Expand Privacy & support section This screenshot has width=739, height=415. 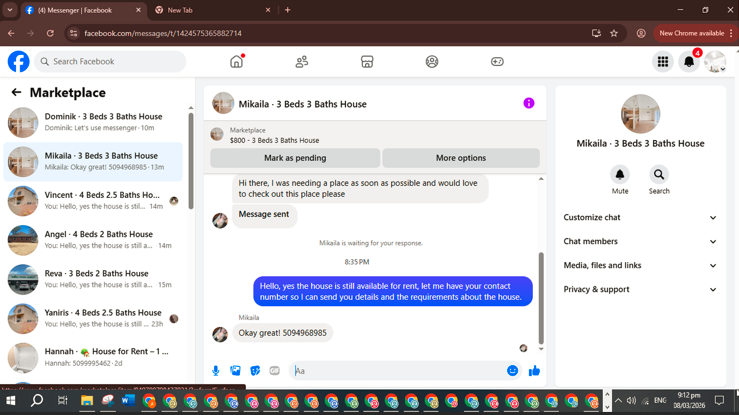coord(640,289)
